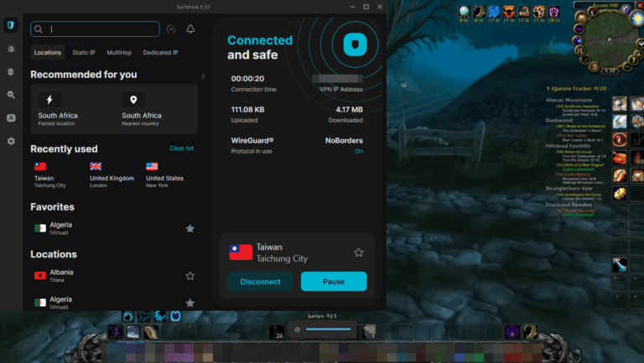Viewport: 644px width, 363px height.
Task: Click Alterac Mountains in quest tracker
Action: (569, 100)
